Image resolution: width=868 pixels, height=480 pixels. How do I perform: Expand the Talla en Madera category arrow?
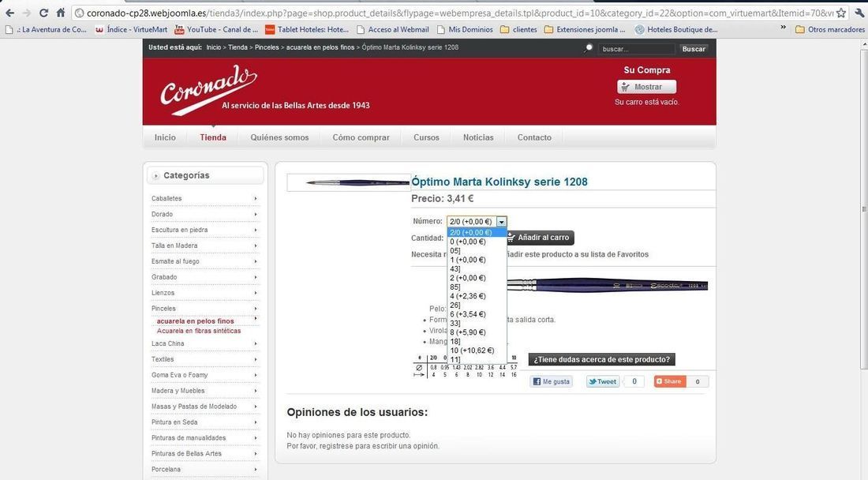255,246
